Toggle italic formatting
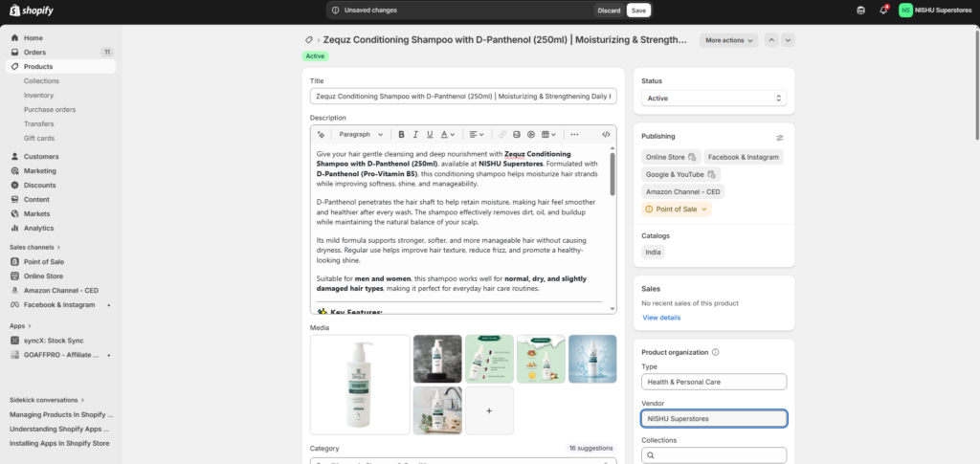Screen dimensions: 980x464 point(415,134)
